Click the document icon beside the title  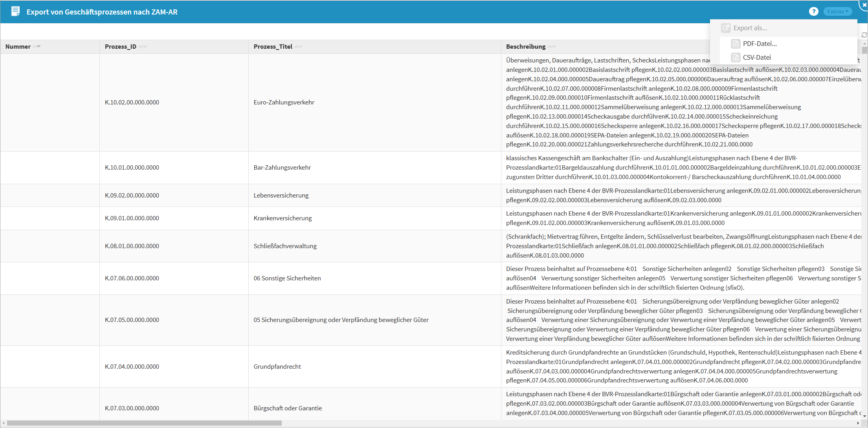click(x=15, y=11)
